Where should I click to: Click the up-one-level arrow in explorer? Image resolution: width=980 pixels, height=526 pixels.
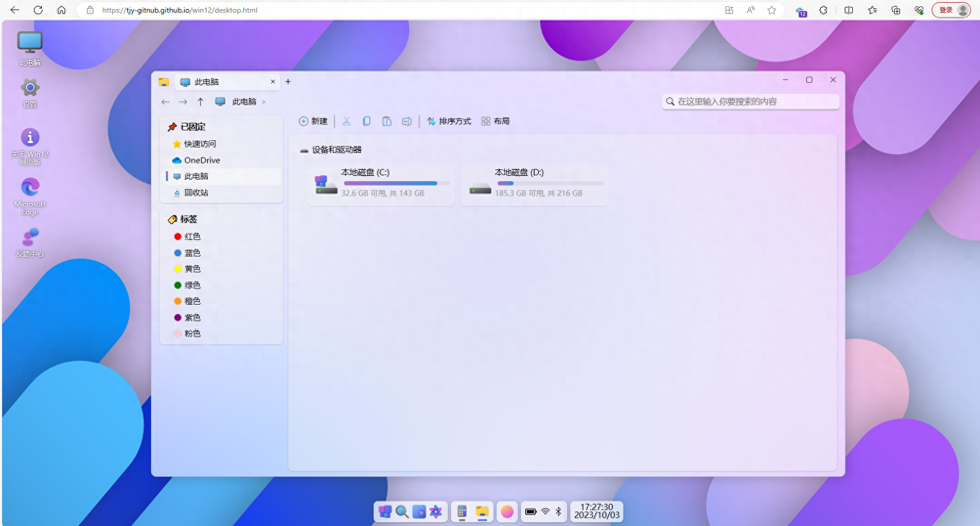[x=200, y=102]
